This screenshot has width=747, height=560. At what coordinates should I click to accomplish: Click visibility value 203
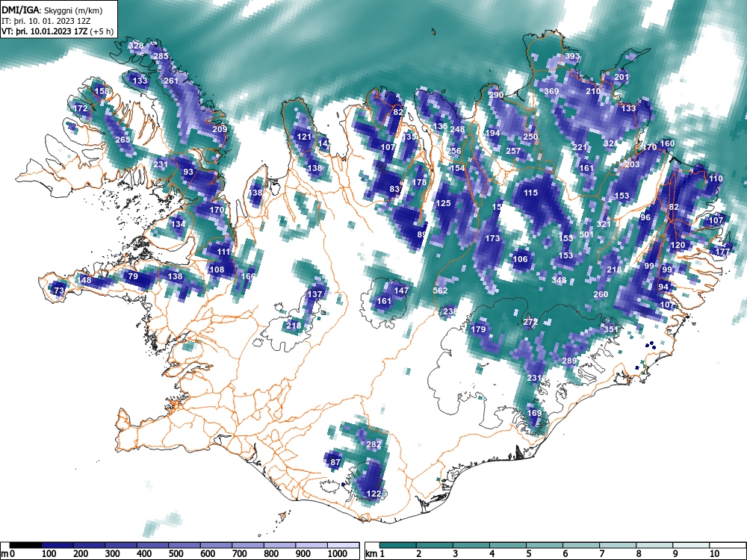(632, 164)
